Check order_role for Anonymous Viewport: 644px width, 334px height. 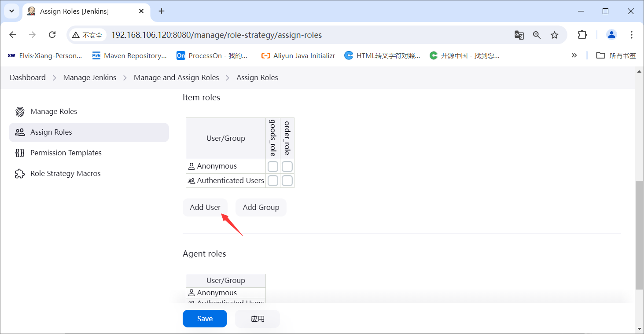(287, 166)
